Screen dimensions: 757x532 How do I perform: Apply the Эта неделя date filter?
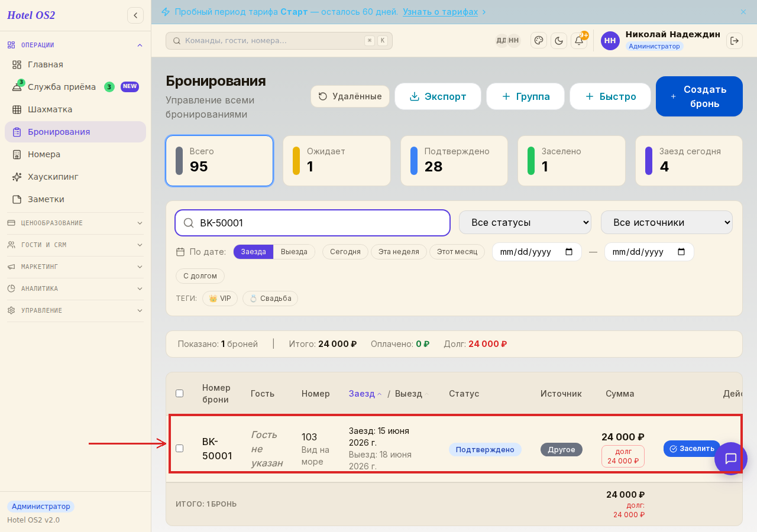[x=399, y=252]
